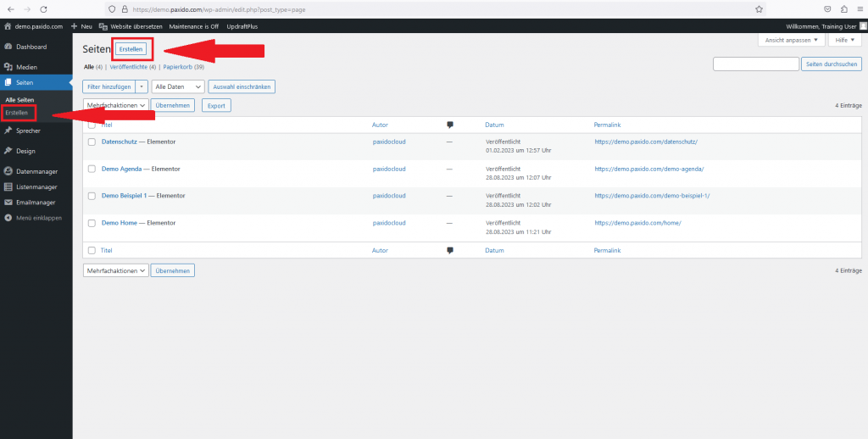Reload the page with browser refresh icon
This screenshot has width=868, height=439.
click(x=42, y=8)
